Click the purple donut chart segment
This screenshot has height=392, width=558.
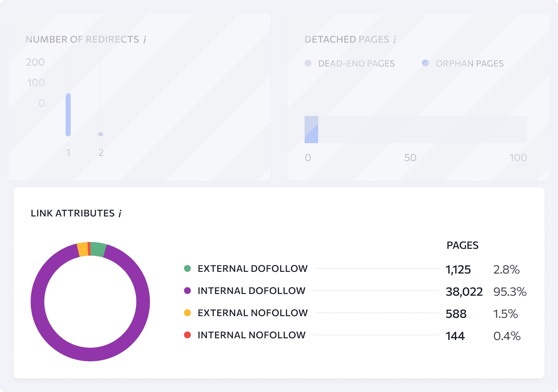tap(90, 355)
